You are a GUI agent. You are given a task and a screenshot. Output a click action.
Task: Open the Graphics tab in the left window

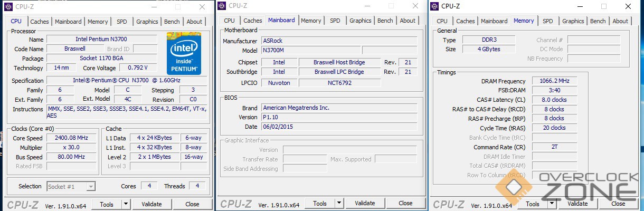147,22
